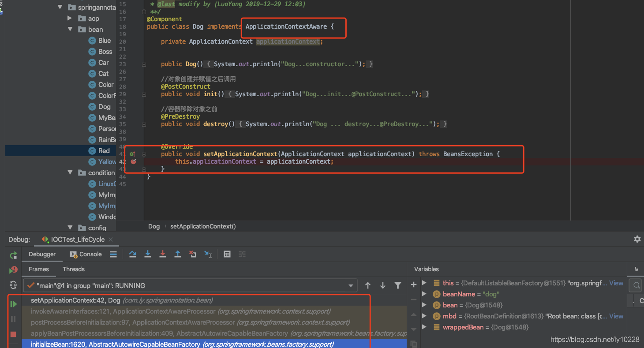Screen dimensions: 644x348
Task: Add a new watch with the plus icon
Action: coord(414,285)
